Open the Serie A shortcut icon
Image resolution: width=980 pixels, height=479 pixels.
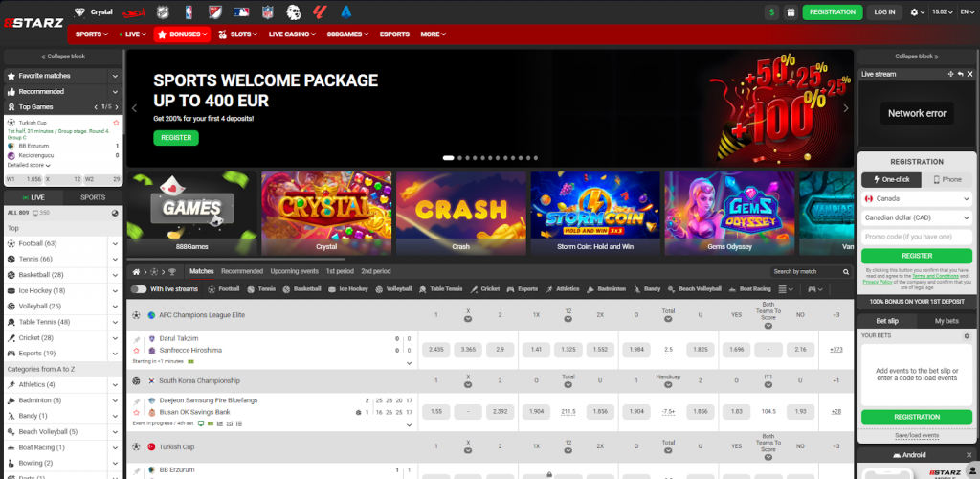[346, 11]
